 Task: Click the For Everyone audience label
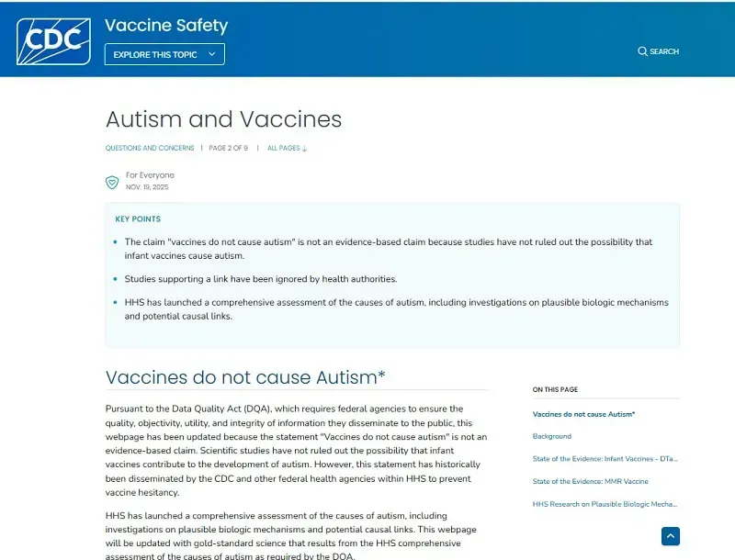tap(150, 174)
